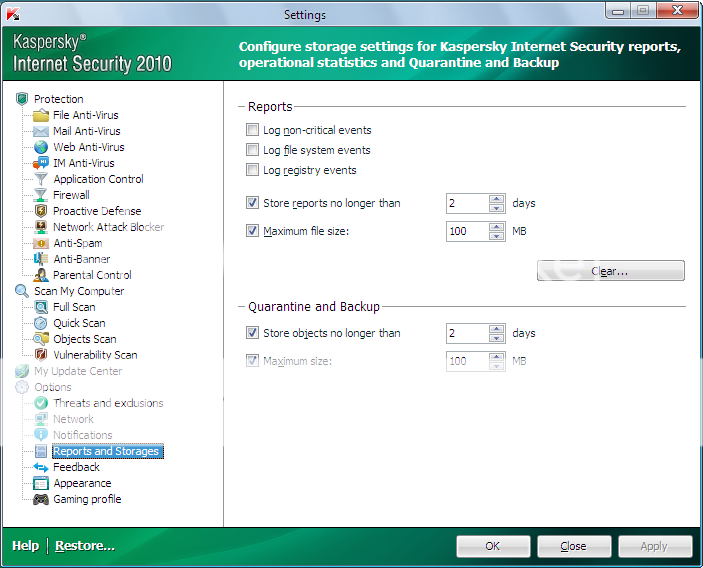Click the Web Anti-Virus globe icon
703x568 pixels.
click(x=41, y=147)
